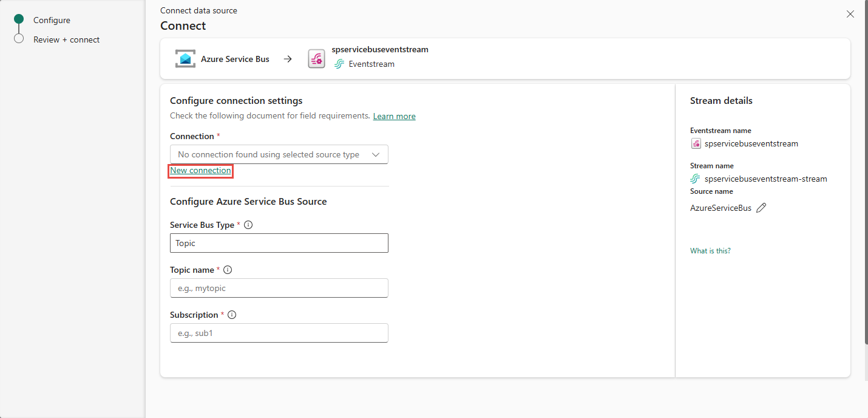Open the Learn more link

394,116
